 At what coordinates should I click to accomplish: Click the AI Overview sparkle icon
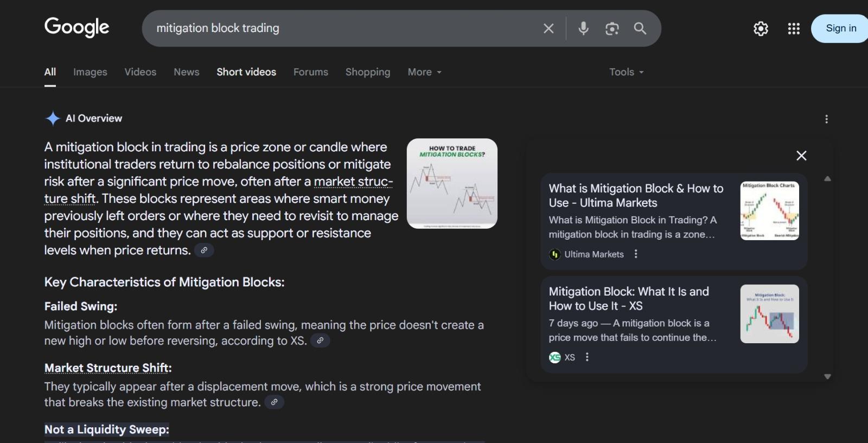(53, 118)
